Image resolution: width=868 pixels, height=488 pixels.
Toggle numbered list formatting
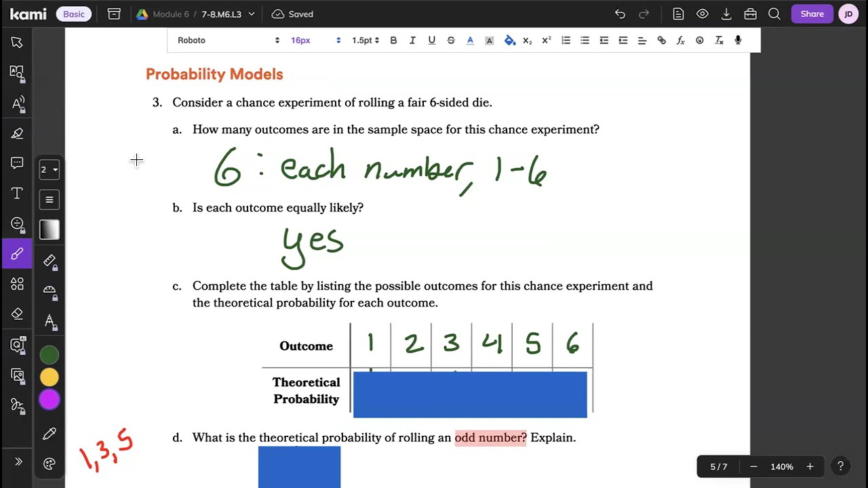tap(566, 41)
